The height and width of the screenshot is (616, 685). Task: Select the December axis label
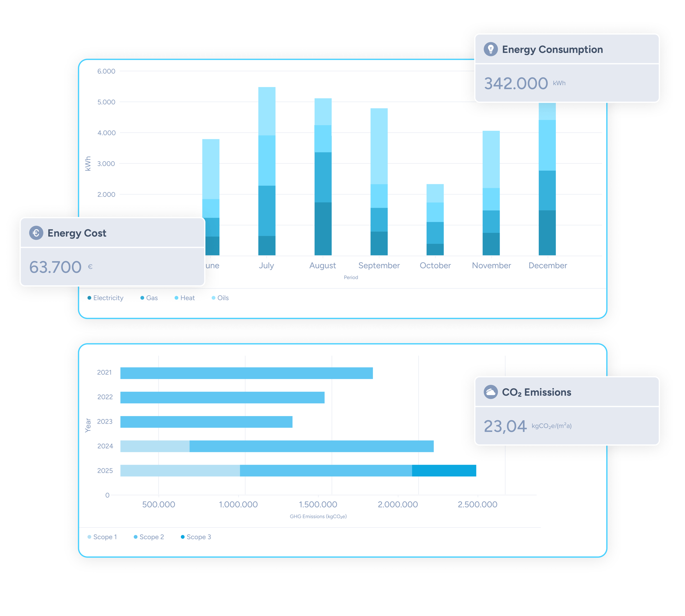click(x=547, y=265)
